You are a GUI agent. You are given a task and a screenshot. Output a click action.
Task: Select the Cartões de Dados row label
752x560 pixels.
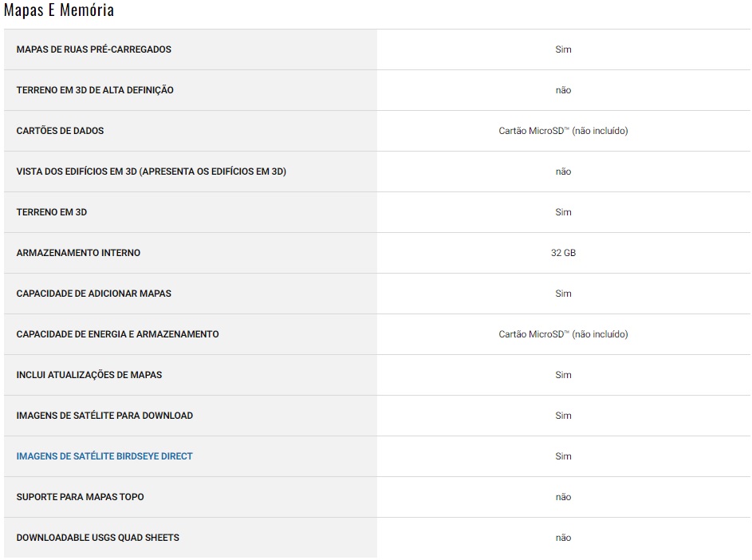pos(60,131)
